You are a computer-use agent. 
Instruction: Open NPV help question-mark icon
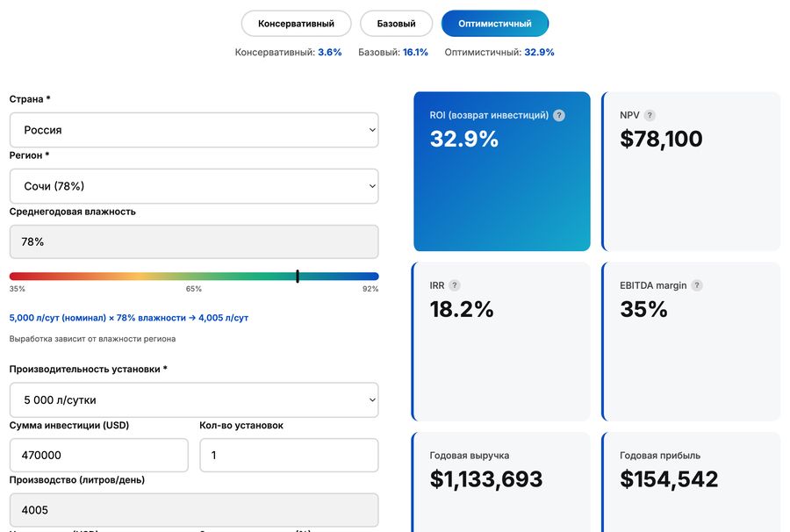coord(650,115)
